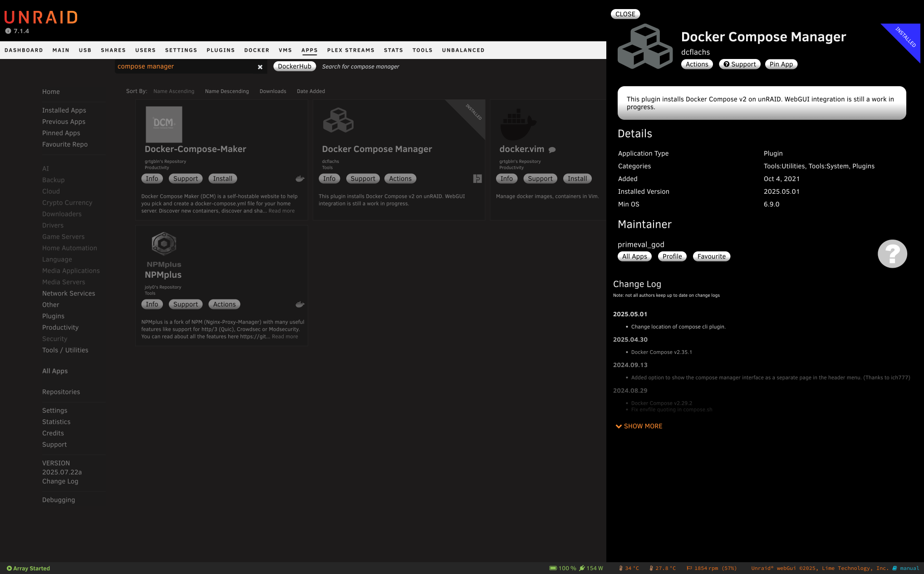The image size is (924, 574).
Task: Open Actions on the Docker Compose Manager card
Action: tap(400, 179)
